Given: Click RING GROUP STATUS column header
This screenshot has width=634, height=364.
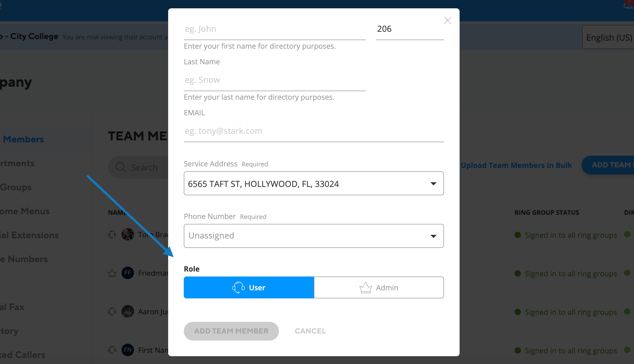Looking at the screenshot, I should point(547,212).
